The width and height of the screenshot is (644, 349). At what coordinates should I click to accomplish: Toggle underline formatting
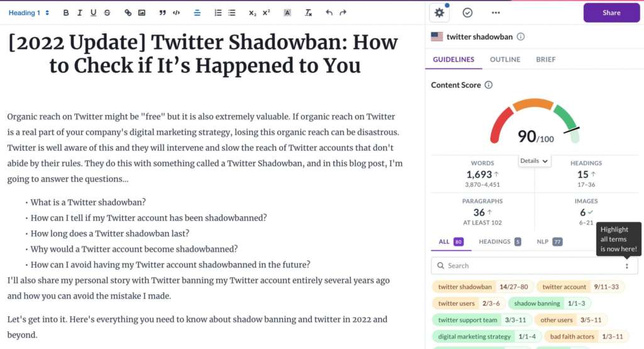[93, 13]
